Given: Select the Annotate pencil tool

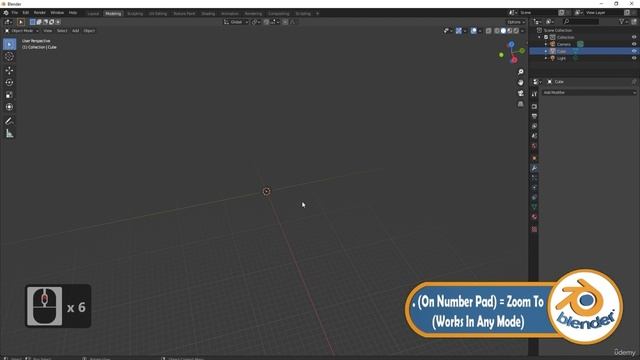Looking at the screenshot, I should point(9,121).
